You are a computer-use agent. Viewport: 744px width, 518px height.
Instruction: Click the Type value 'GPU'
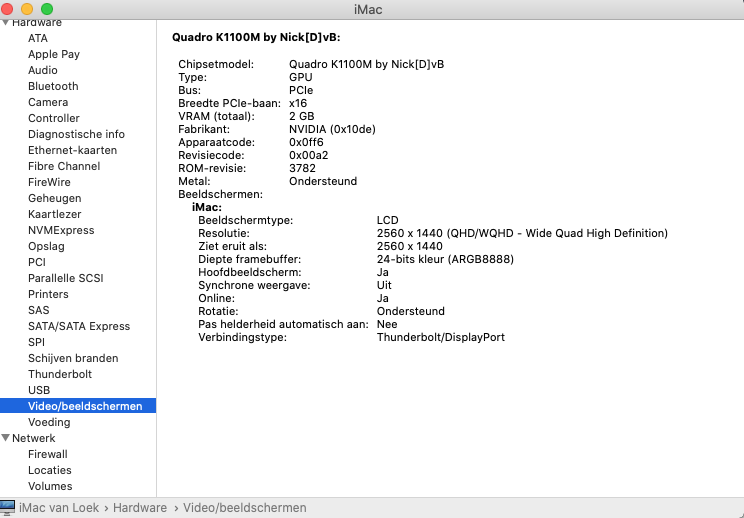300,77
